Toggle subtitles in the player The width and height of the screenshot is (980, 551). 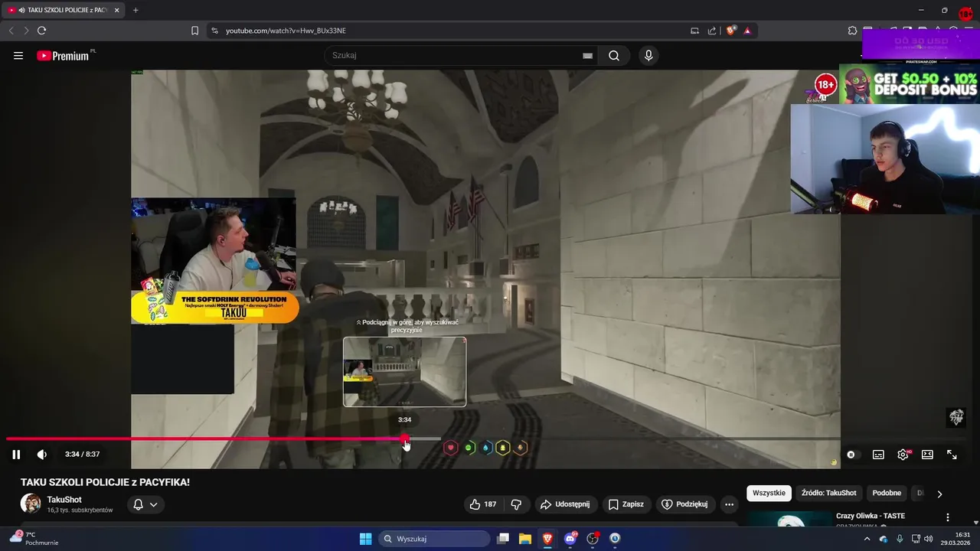pos(878,455)
